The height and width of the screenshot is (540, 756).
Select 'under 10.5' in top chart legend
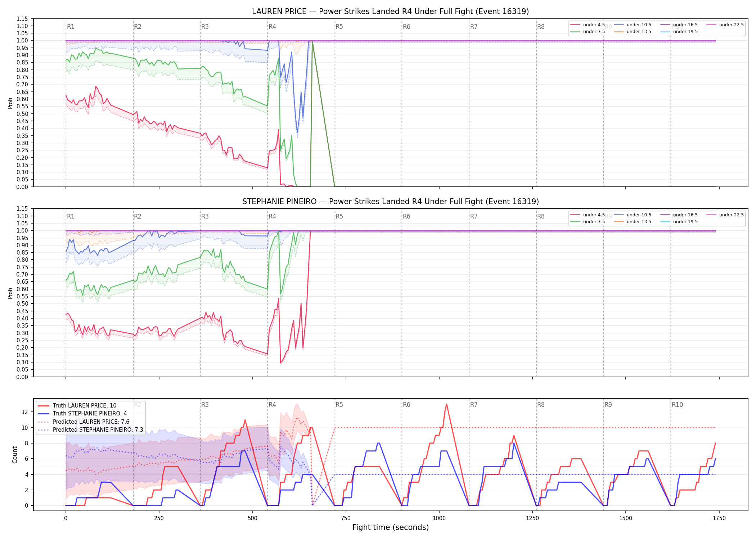(633, 25)
